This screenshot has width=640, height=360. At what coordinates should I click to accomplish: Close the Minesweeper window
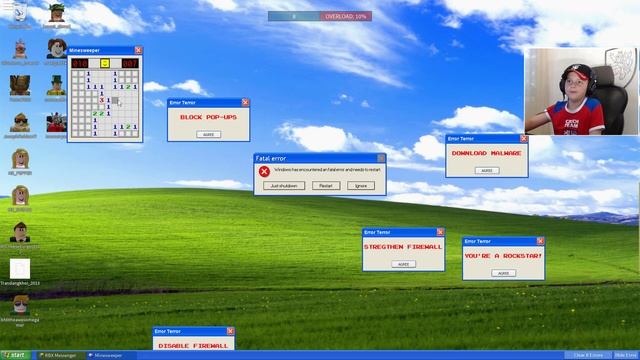(x=138, y=50)
